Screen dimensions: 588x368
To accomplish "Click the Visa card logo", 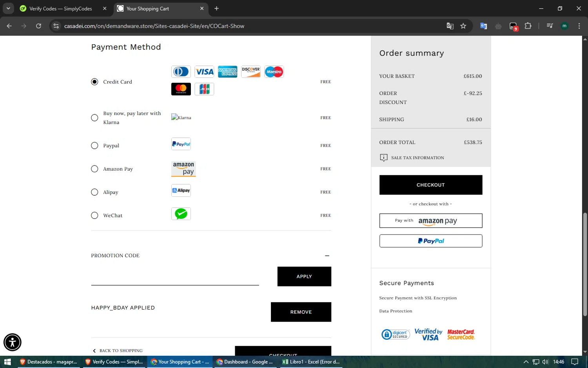I will tap(204, 72).
